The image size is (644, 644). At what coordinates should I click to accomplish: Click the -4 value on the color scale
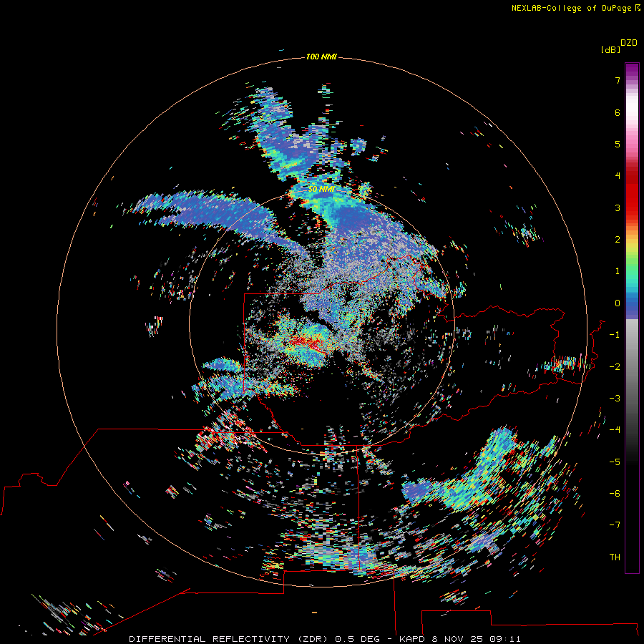(x=615, y=429)
